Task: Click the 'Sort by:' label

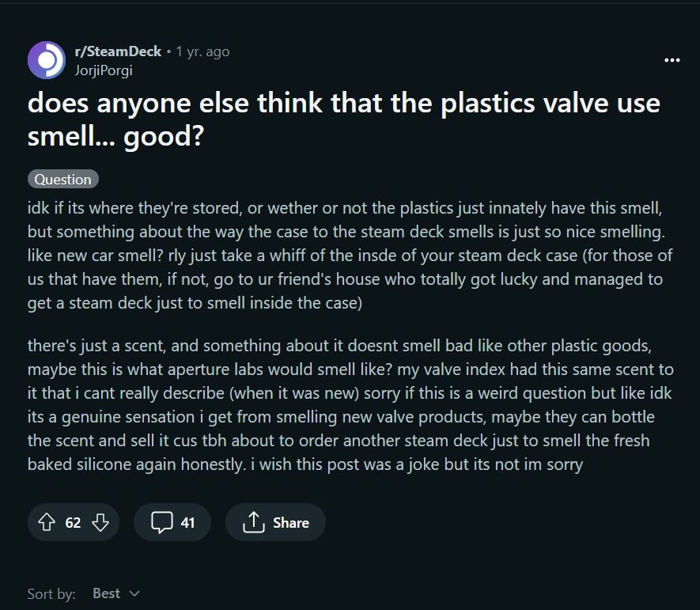Action: tap(51, 594)
